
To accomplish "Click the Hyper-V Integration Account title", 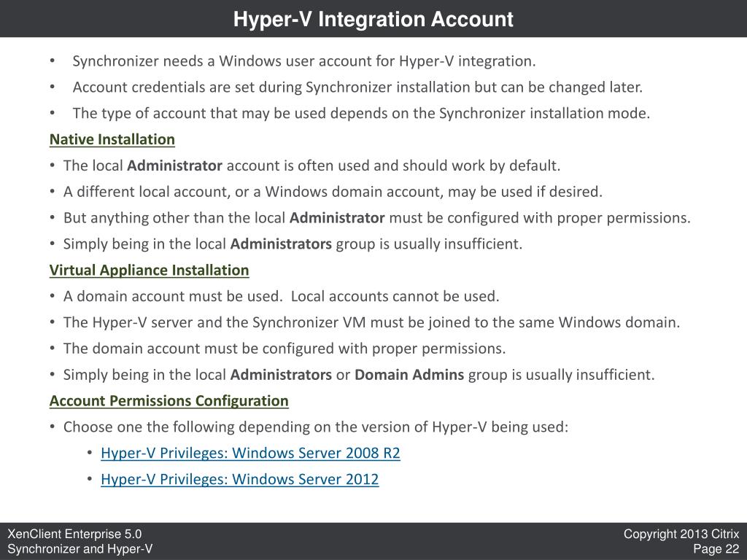I will [x=373, y=19].
